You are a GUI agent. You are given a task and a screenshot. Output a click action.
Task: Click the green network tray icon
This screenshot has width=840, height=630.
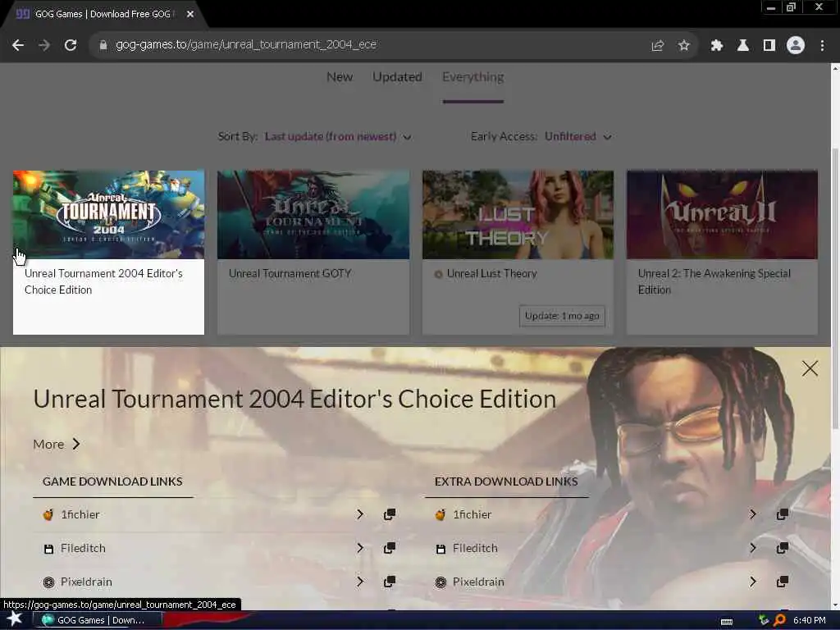(764, 620)
